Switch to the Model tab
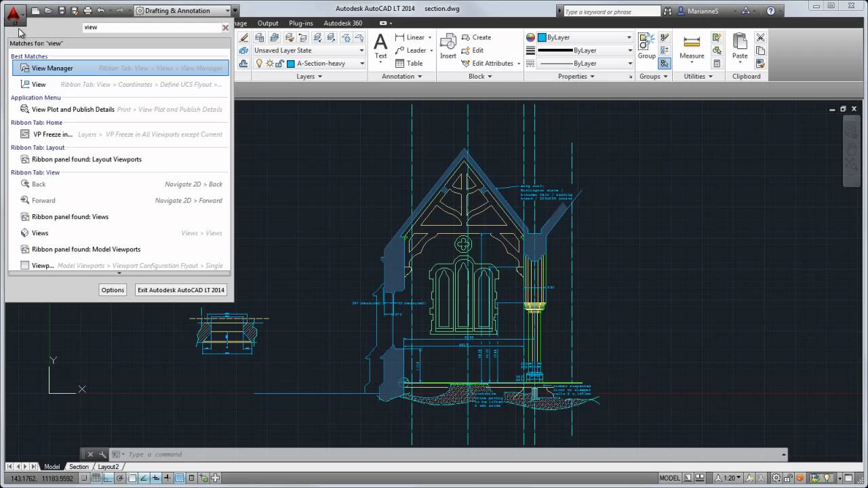The height and width of the screenshot is (488, 868). (52, 466)
